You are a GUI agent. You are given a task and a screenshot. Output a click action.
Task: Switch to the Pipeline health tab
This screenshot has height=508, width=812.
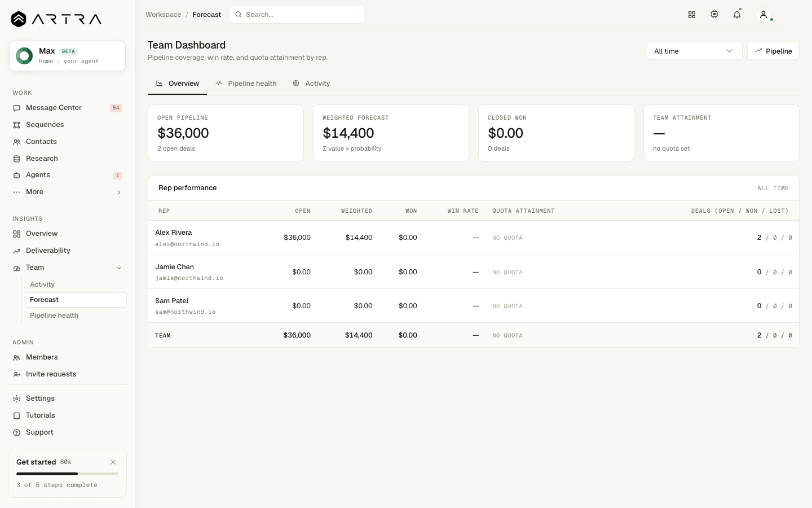[x=246, y=84]
